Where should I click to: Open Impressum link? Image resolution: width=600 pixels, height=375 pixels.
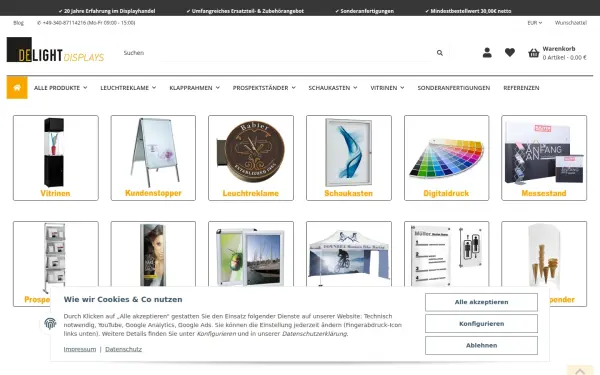click(80, 349)
